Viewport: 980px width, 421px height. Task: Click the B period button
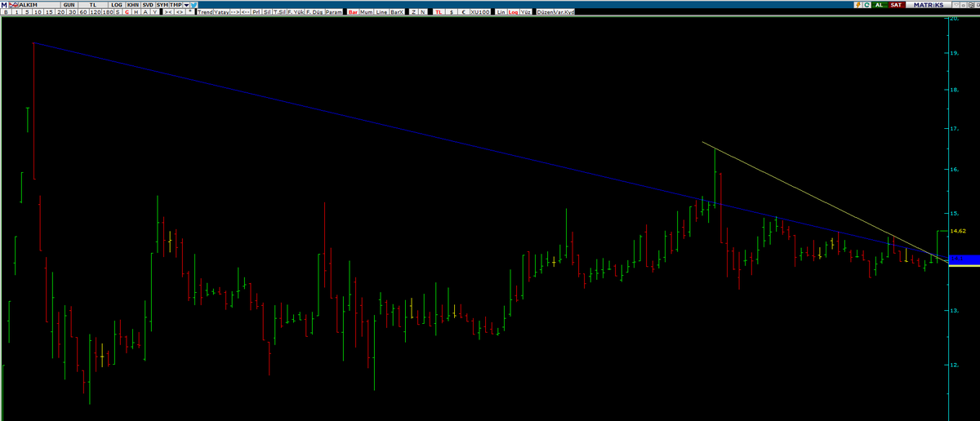point(7,12)
